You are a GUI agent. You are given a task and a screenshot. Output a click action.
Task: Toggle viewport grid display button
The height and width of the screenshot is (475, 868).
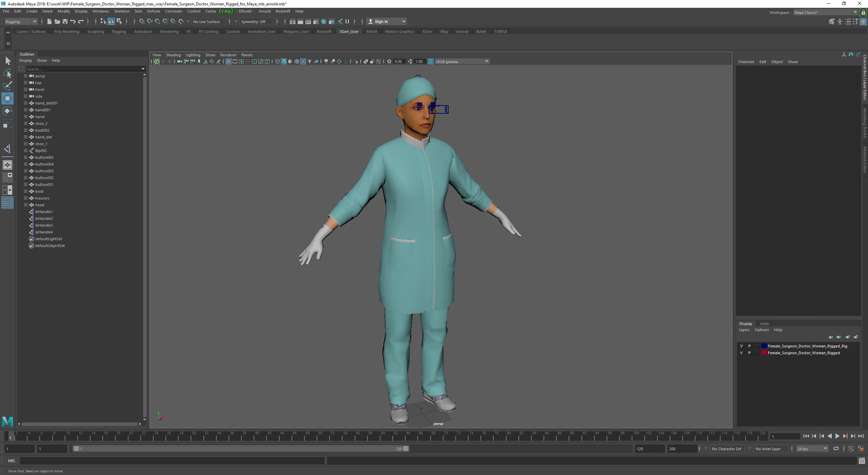point(229,61)
